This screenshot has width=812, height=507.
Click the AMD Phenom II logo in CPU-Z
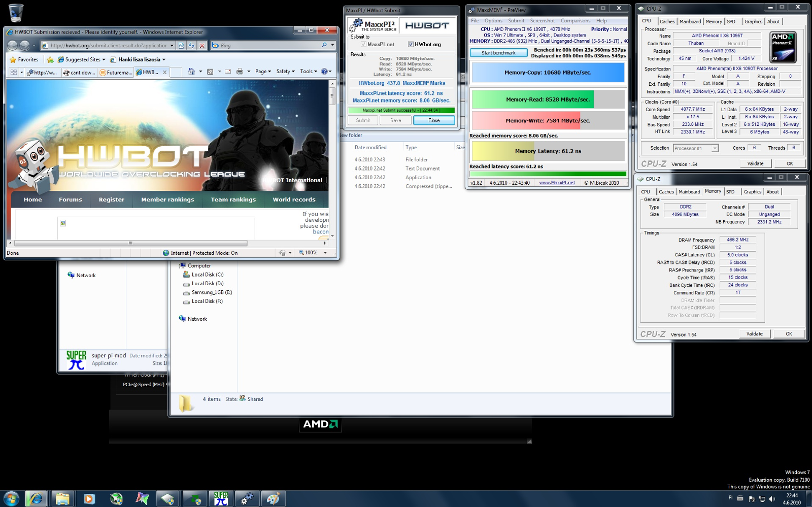[x=783, y=47]
